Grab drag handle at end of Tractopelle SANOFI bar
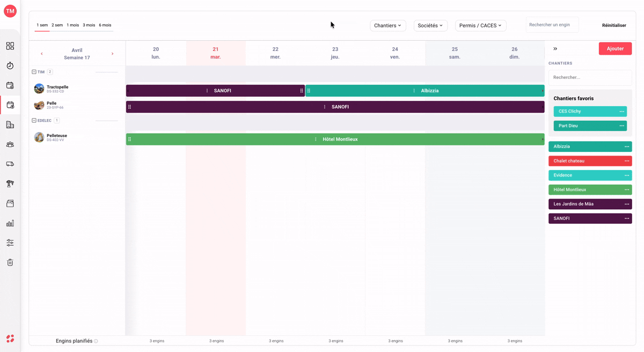The image size is (644, 352). click(x=302, y=91)
